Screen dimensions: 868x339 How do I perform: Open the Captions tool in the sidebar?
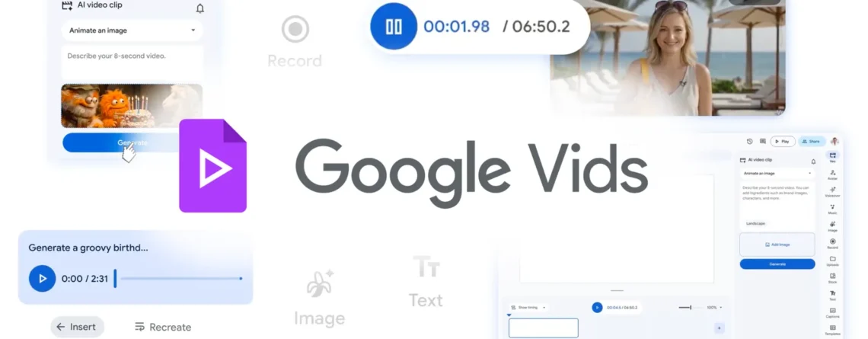[832, 312]
